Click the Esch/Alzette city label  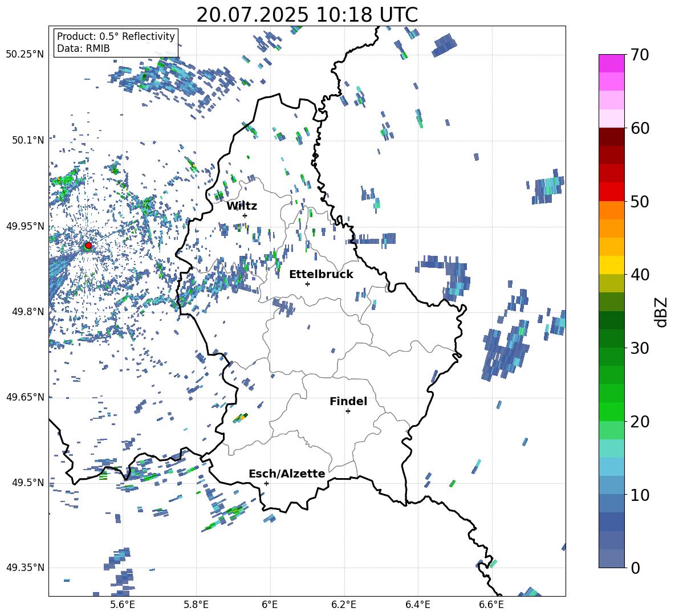point(287,474)
